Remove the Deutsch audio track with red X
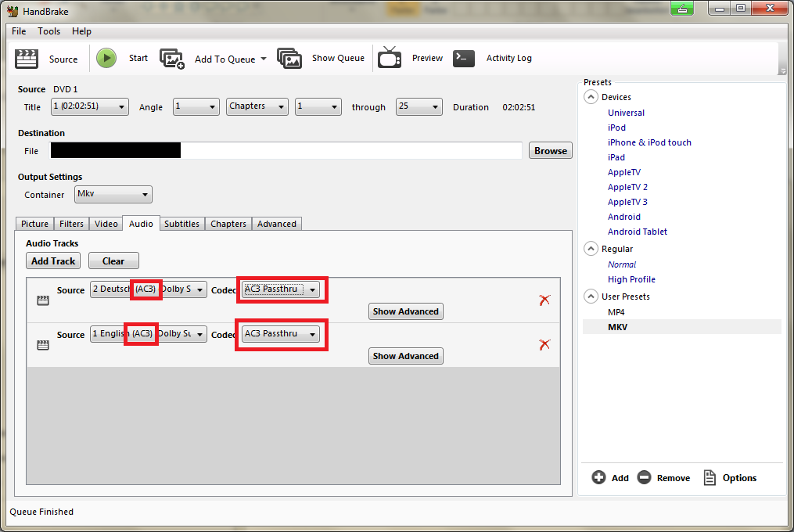Screen dimensions: 794x532 tap(544, 300)
